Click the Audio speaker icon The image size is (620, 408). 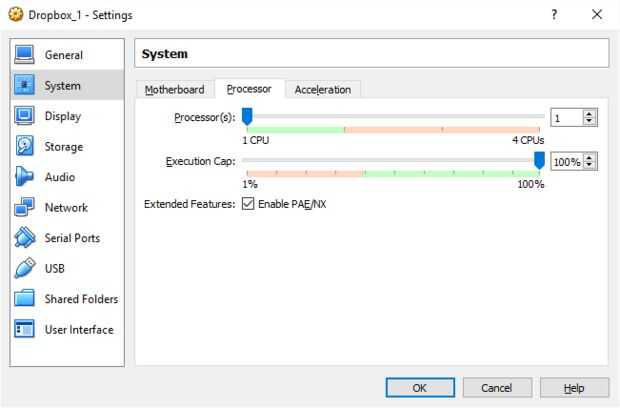[26, 177]
